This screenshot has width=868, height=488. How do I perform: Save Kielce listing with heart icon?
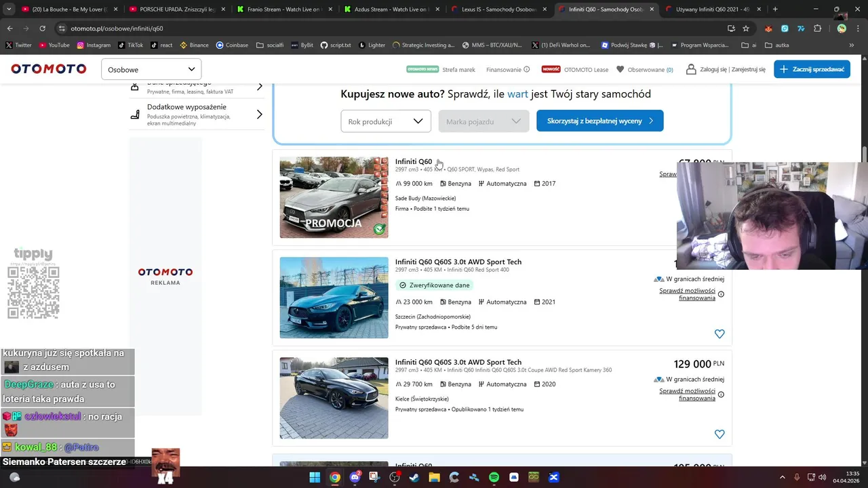719,434
